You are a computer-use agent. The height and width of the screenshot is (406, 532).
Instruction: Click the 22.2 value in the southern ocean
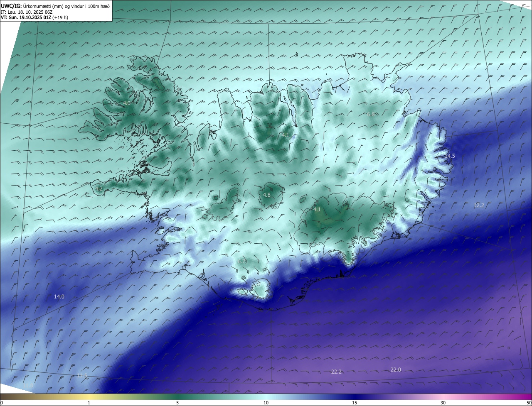pyautogui.click(x=336, y=372)
